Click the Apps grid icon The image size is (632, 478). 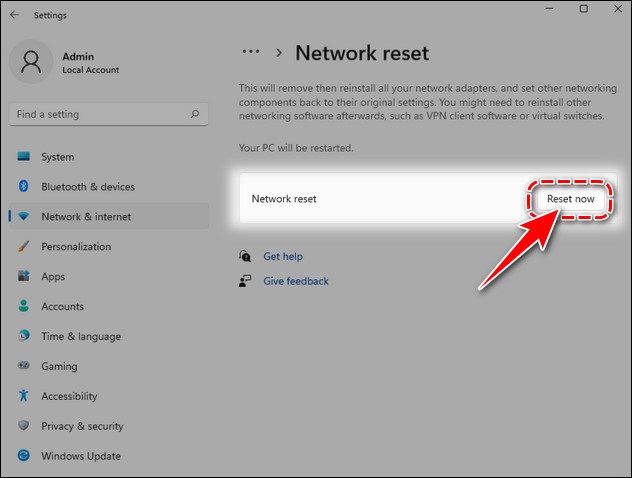(24, 277)
